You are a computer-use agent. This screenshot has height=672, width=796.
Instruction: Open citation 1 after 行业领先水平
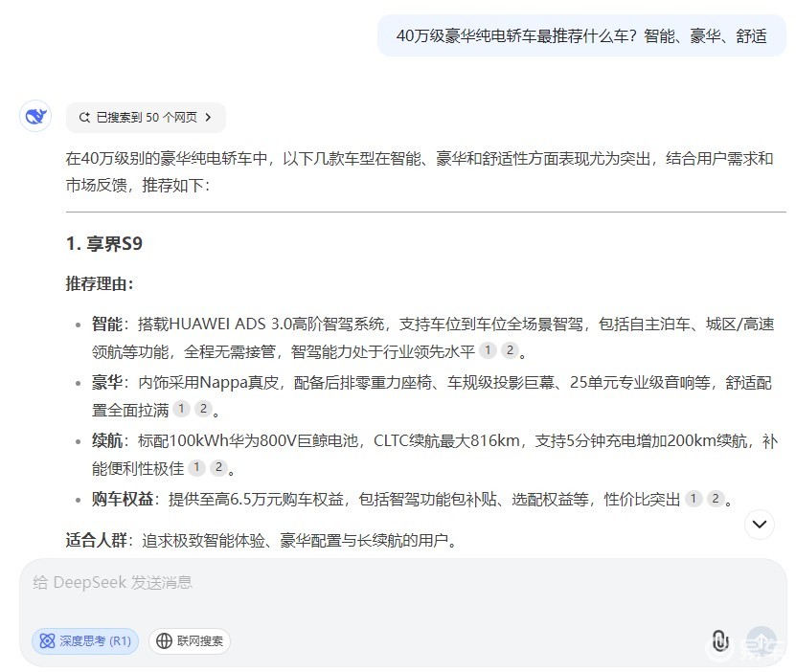click(x=488, y=350)
